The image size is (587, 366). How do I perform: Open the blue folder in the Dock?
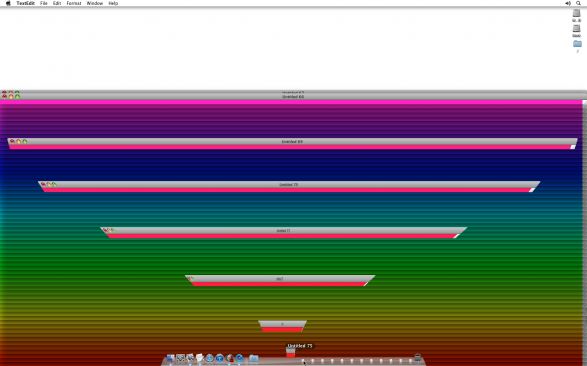(253, 358)
